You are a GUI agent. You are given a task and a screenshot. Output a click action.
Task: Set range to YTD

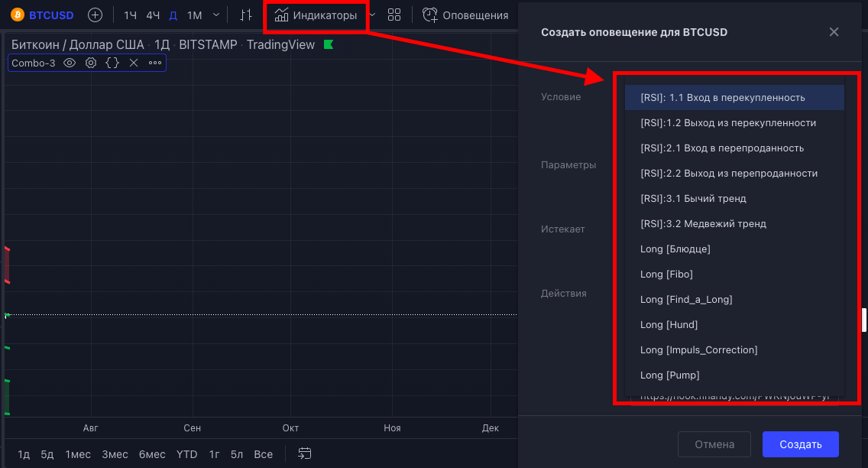point(186,454)
